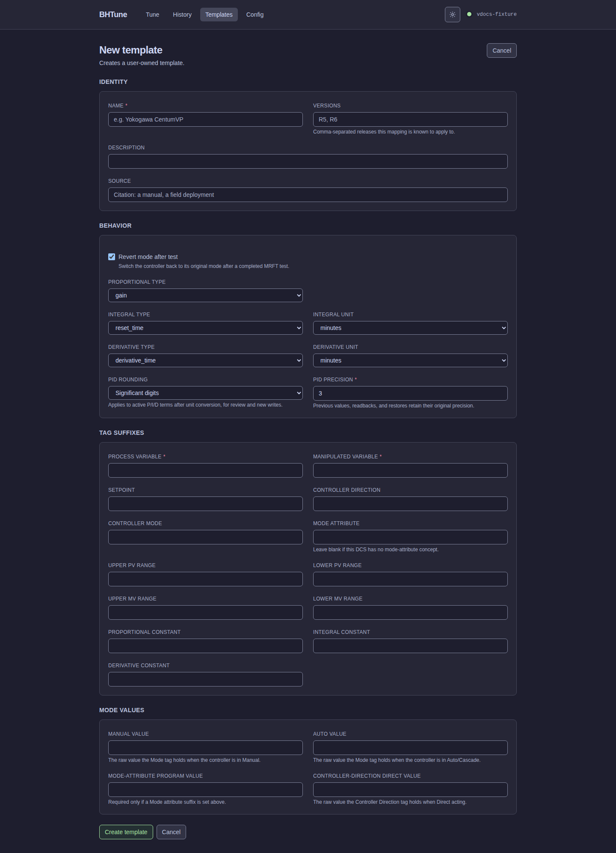Open the Proportional Type dropdown
Screen dimensions: 616x853
(x=205, y=295)
